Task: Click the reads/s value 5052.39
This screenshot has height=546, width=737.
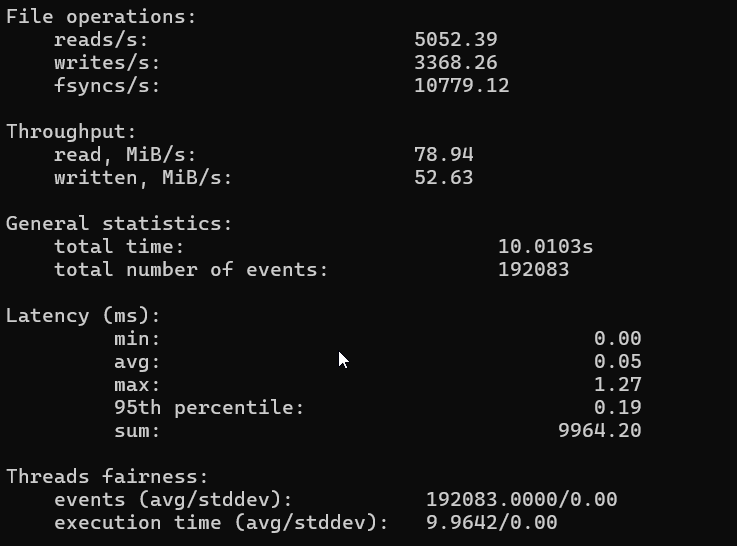Action: pyautogui.click(x=455, y=39)
